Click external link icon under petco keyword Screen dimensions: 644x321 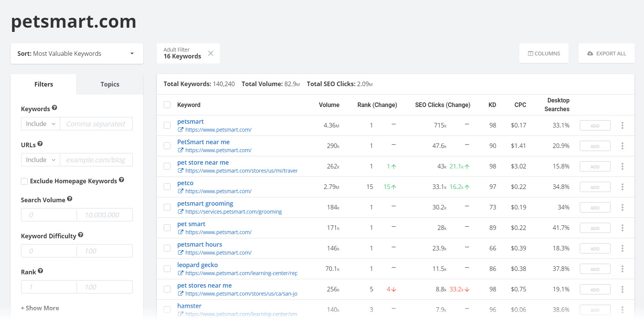(x=181, y=191)
